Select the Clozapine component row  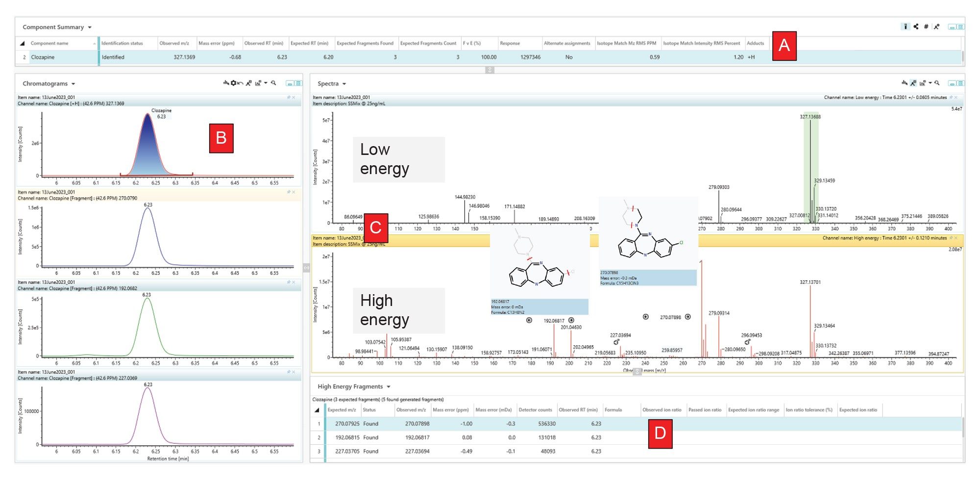click(43, 57)
